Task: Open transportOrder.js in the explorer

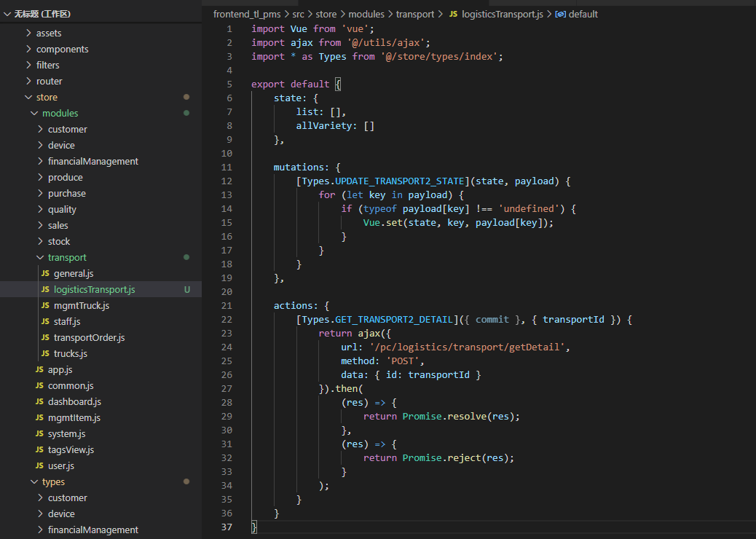Action: (89, 337)
